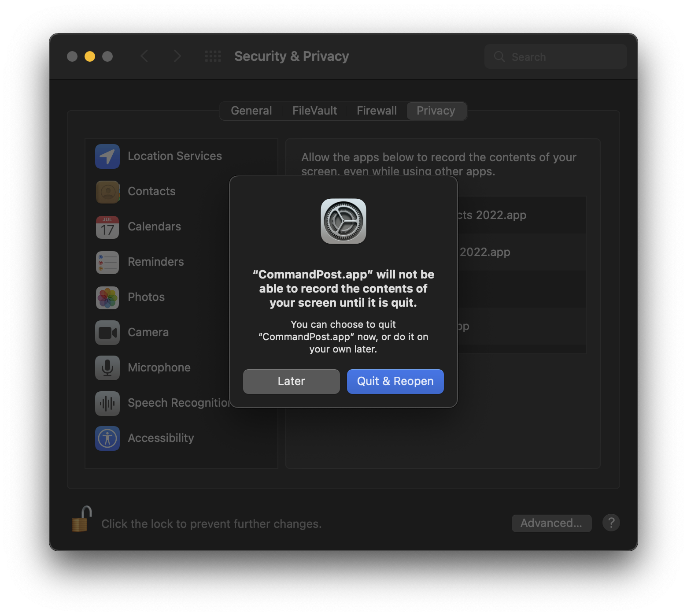Click the Camera icon in sidebar

(107, 333)
